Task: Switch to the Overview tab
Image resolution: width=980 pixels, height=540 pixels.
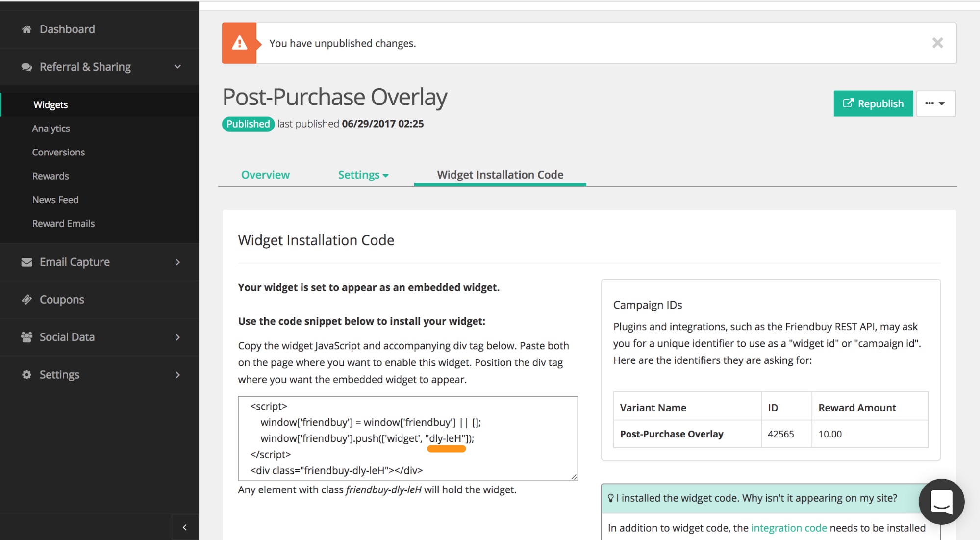Action: pos(265,175)
